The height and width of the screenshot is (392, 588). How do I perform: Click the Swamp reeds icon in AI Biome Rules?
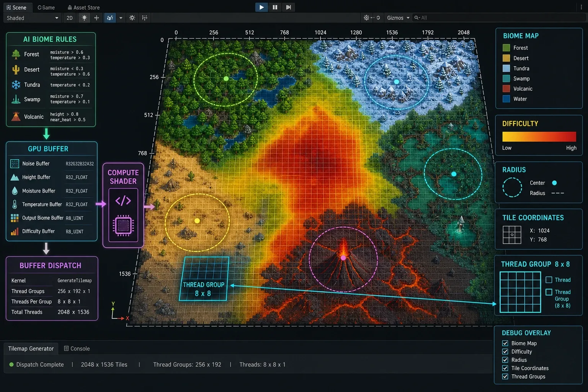point(16,100)
